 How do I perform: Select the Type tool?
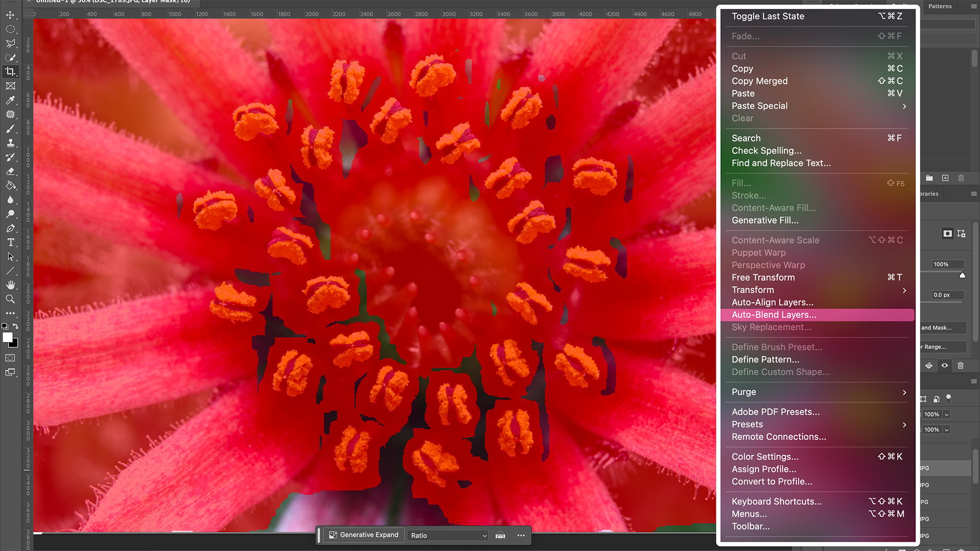pos(10,242)
